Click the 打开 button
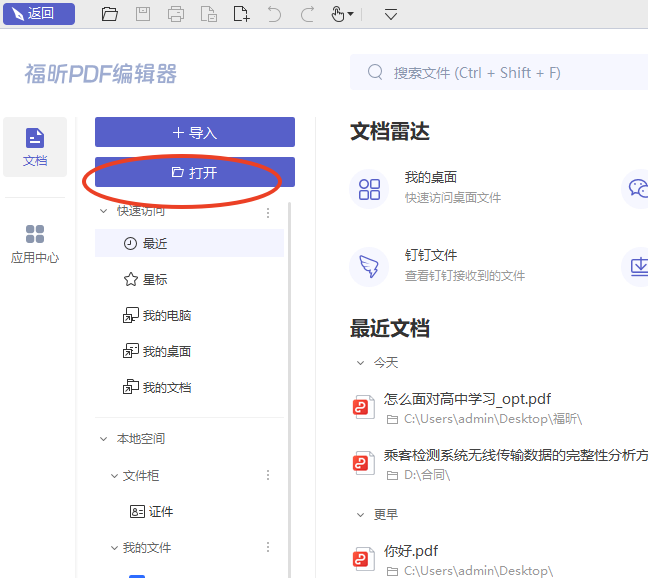Image resolution: width=648 pixels, height=578 pixels. [194, 173]
